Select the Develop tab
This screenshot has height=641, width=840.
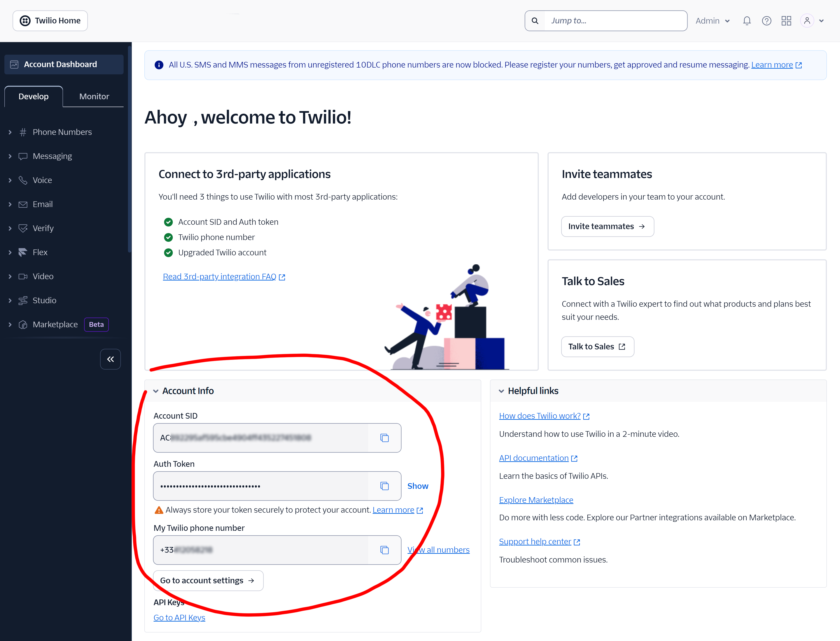tap(34, 96)
